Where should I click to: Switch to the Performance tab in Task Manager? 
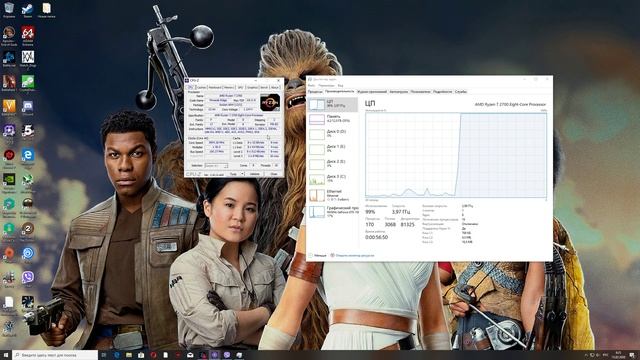340,91
